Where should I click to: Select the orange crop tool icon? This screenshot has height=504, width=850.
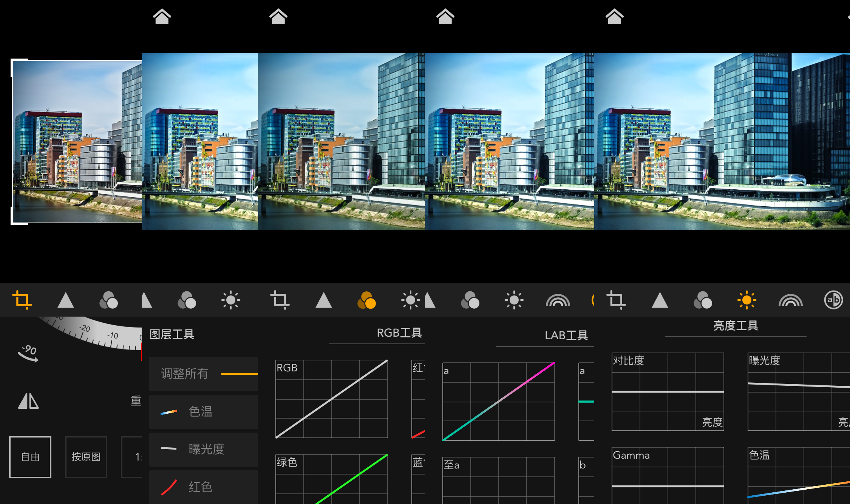pyautogui.click(x=22, y=300)
